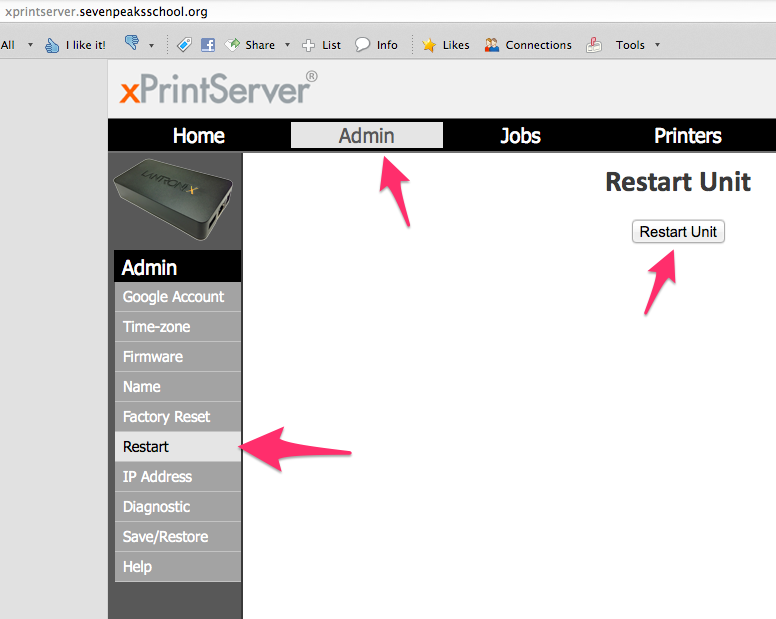Click the tag icon in toolbar

coord(184,45)
